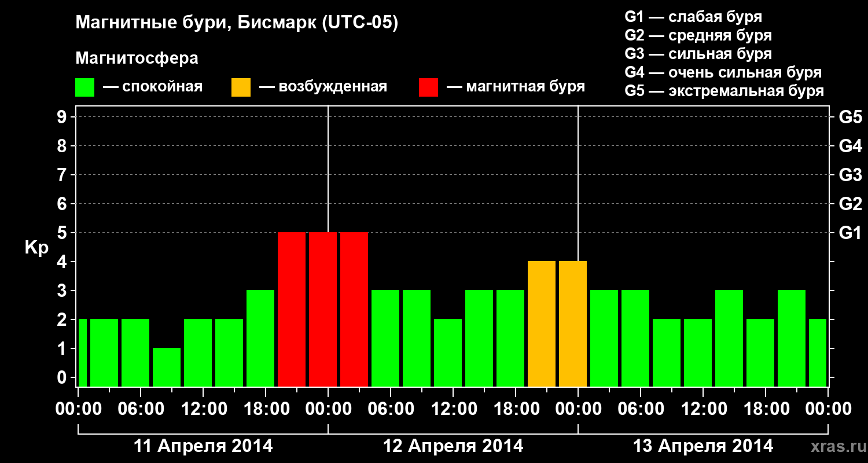Click the 'G2' label on the right axis

point(850,204)
